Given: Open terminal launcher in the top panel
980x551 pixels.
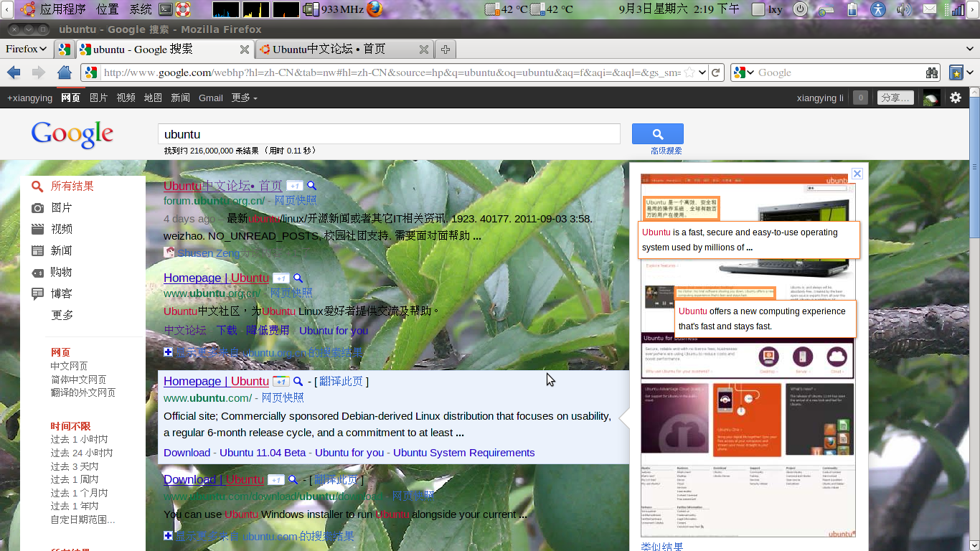Looking at the screenshot, I should pos(166,9).
